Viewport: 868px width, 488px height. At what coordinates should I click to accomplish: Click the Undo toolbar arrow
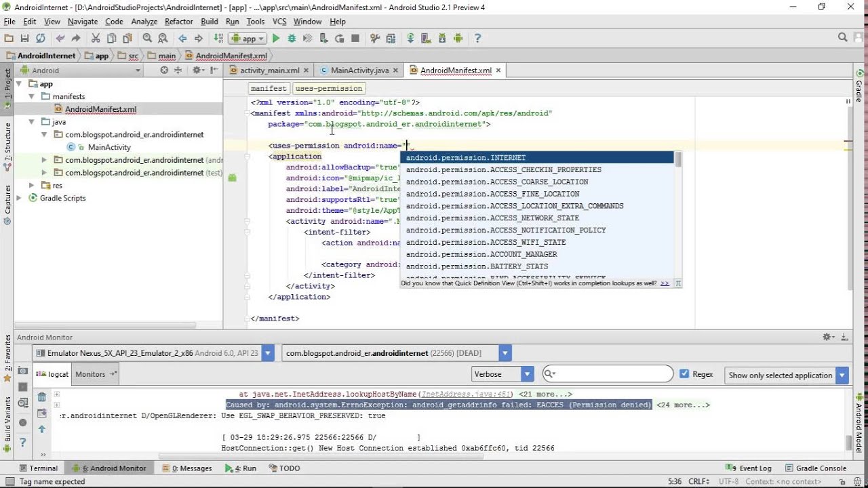point(60,39)
